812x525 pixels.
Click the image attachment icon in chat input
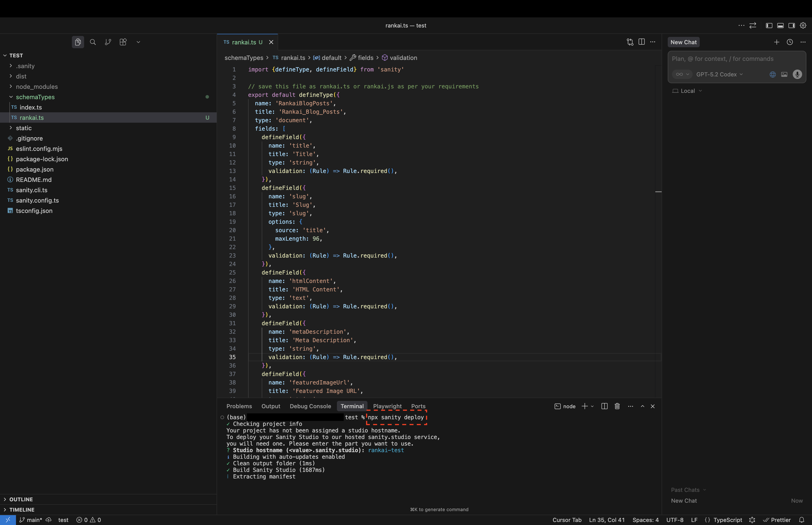pos(784,74)
